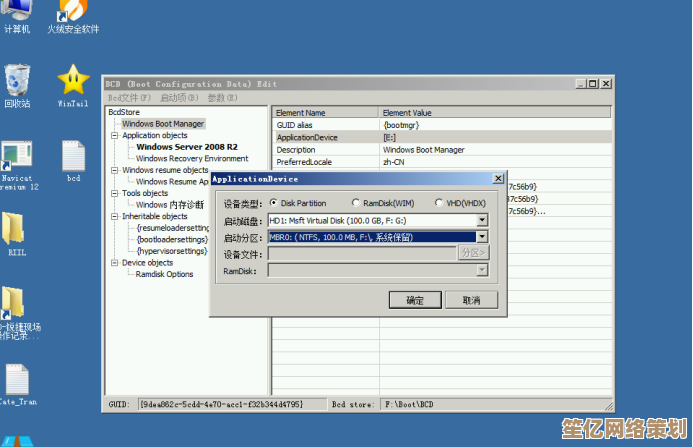Open the Recycle Bin desktop icon
The height and width of the screenshot is (447, 693).
[x=17, y=80]
